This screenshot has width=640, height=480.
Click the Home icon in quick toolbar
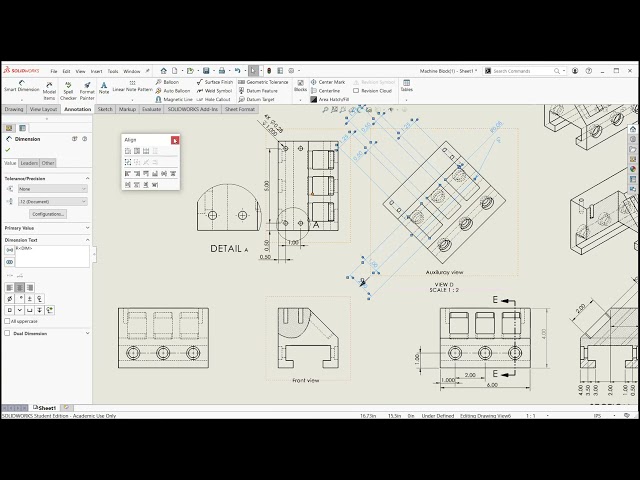click(163, 71)
